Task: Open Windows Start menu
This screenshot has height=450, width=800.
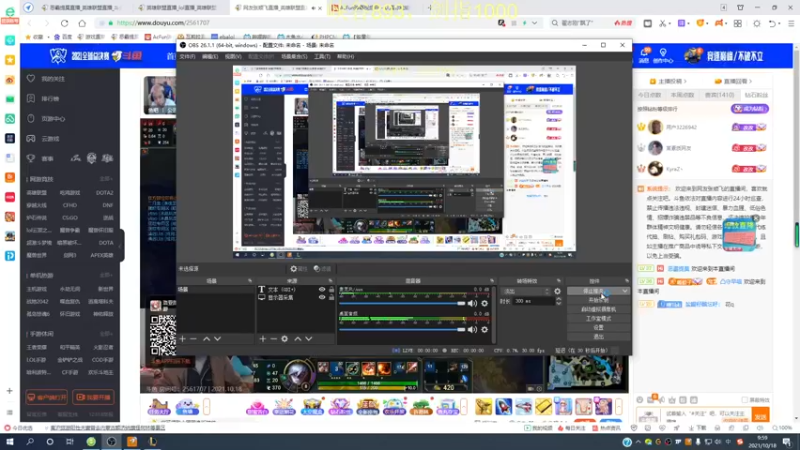Action: click(x=10, y=442)
